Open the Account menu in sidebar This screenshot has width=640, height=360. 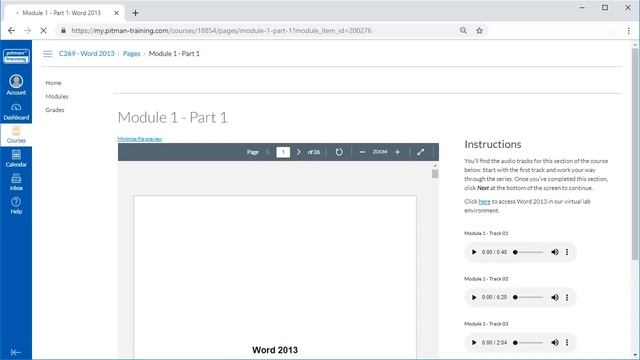coord(16,85)
